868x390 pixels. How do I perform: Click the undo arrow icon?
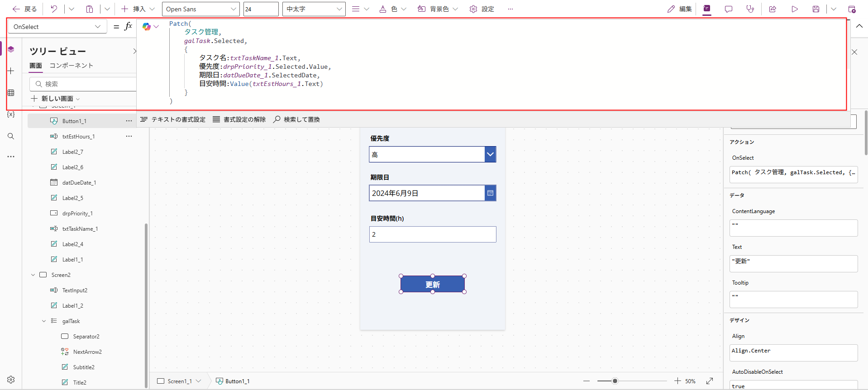point(54,9)
